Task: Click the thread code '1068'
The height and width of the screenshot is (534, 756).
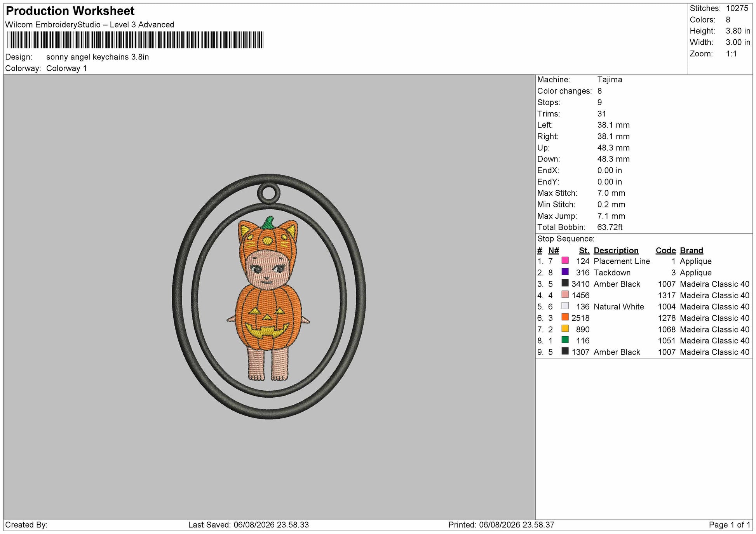Action: click(x=667, y=330)
